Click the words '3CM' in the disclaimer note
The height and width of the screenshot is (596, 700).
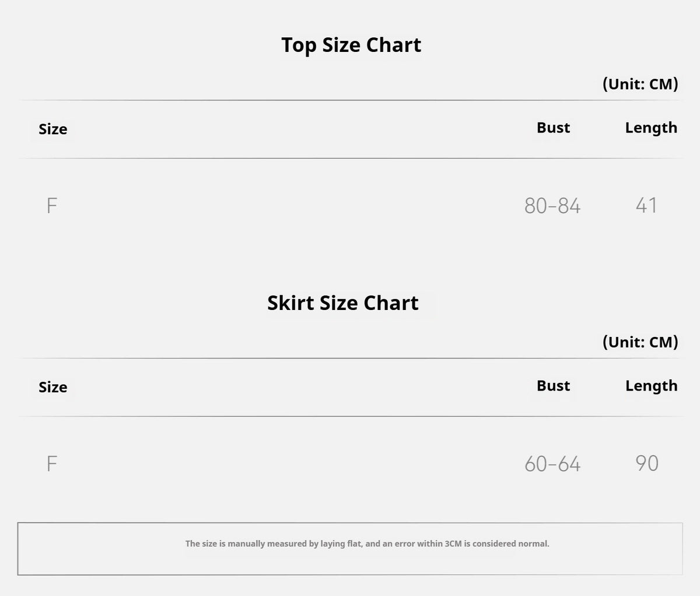pyautogui.click(x=453, y=543)
